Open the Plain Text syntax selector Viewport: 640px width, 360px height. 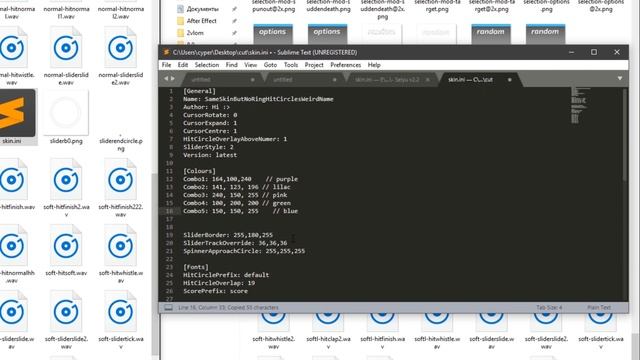pyautogui.click(x=599, y=308)
